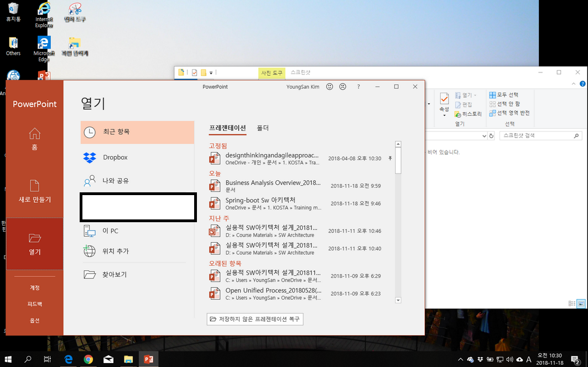
Task: Open PowerPoint help question mark
Action: pyautogui.click(x=358, y=87)
